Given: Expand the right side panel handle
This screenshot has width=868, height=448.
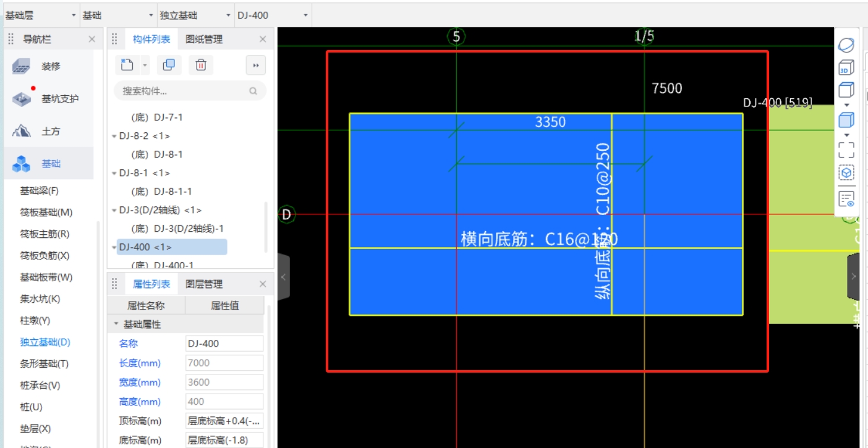Looking at the screenshot, I should [x=853, y=276].
